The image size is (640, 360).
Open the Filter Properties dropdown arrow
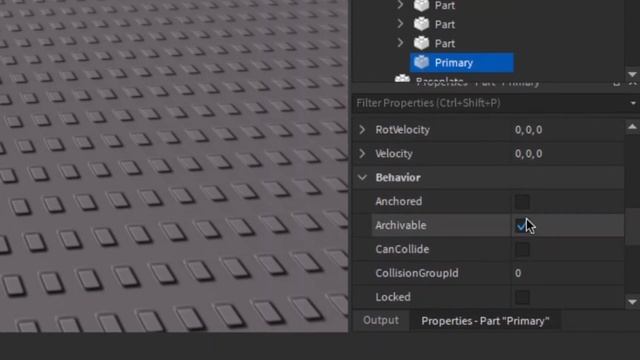click(633, 103)
